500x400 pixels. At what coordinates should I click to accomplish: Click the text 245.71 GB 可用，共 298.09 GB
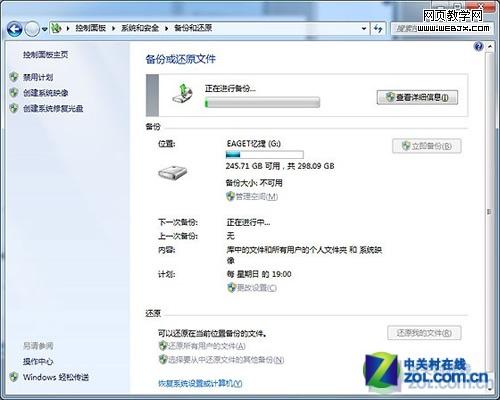[280, 166]
